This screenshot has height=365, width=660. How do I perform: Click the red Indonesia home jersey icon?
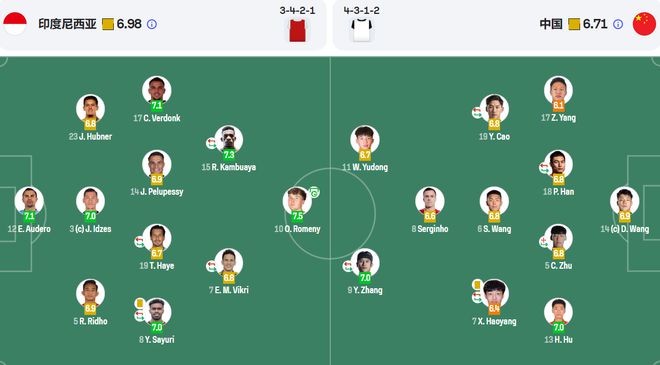coord(298,30)
